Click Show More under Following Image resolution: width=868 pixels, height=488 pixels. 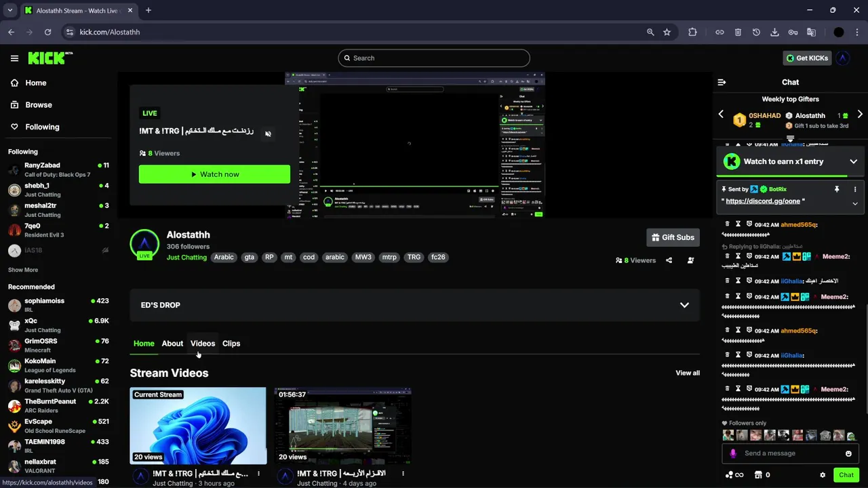(23, 270)
